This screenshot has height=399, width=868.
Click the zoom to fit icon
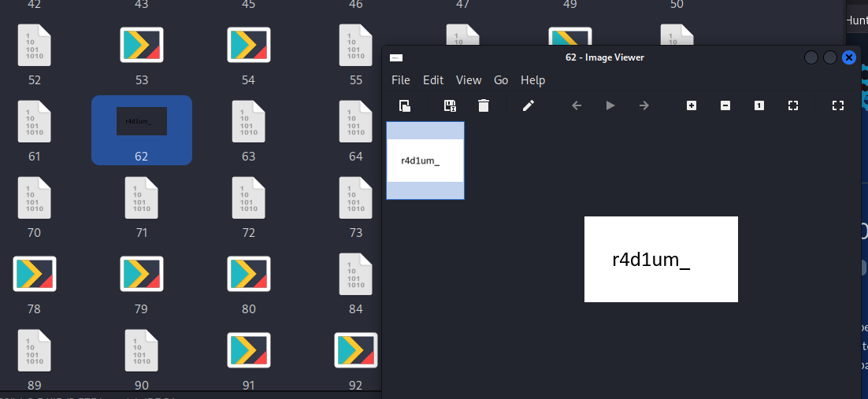pyautogui.click(x=792, y=105)
